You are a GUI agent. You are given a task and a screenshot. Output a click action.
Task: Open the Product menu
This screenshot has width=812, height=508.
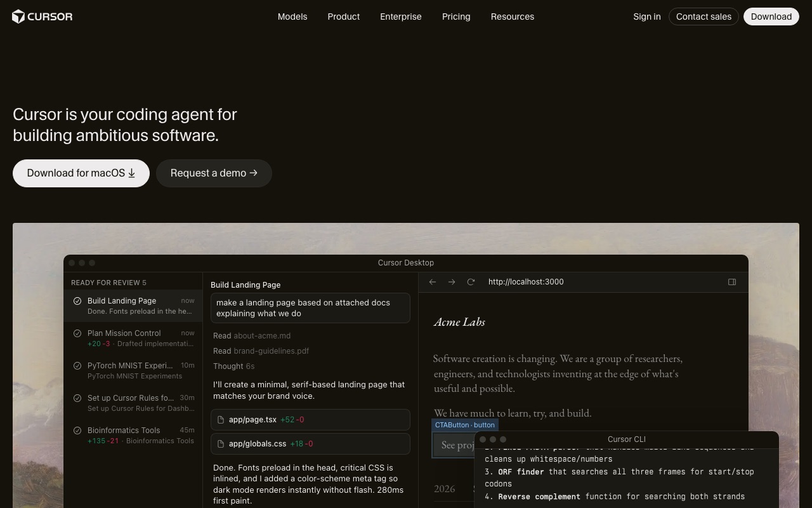(x=344, y=17)
